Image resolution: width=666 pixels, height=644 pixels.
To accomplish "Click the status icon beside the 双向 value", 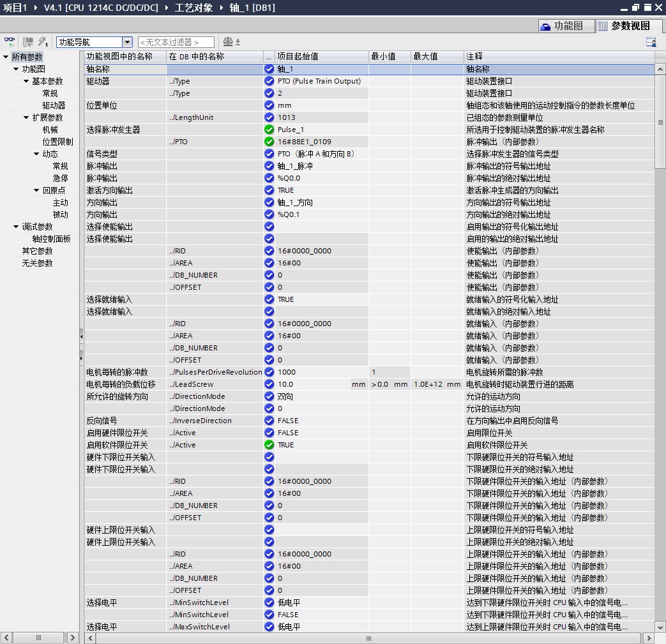I will (269, 396).
